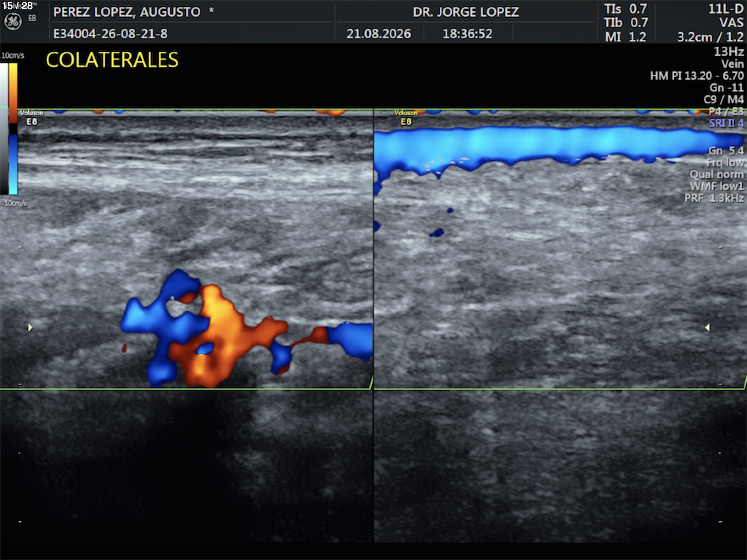Click the exam ID E34004-26-08-21-8
Image resolution: width=747 pixels, height=560 pixels.
[110, 34]
